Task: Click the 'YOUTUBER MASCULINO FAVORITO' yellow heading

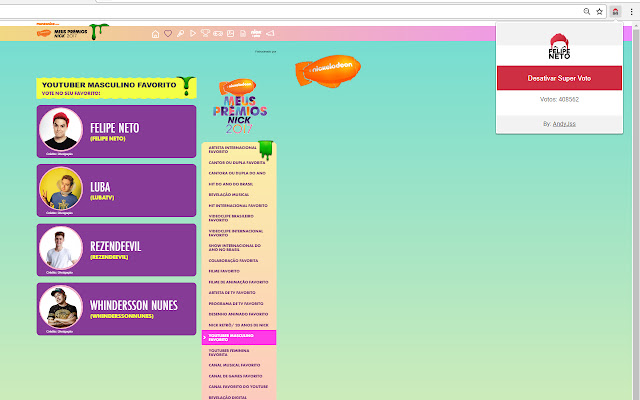Action: [x=109, y=85]
